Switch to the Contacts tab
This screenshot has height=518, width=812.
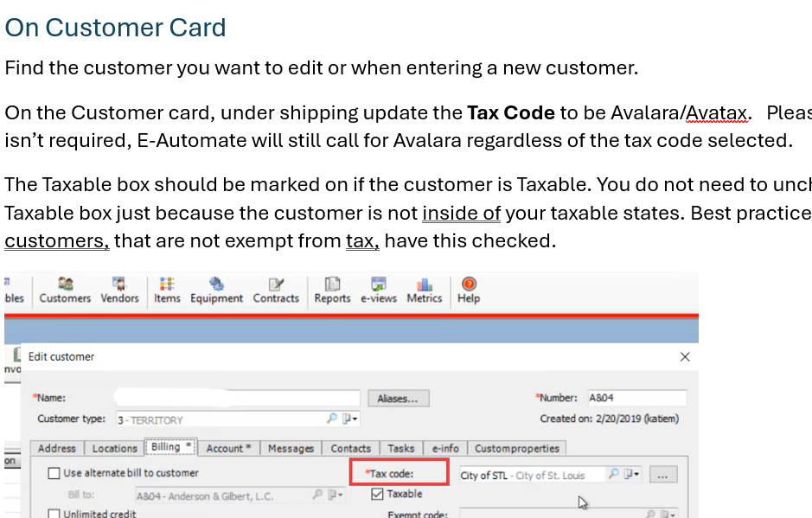(x=350, y=448)
